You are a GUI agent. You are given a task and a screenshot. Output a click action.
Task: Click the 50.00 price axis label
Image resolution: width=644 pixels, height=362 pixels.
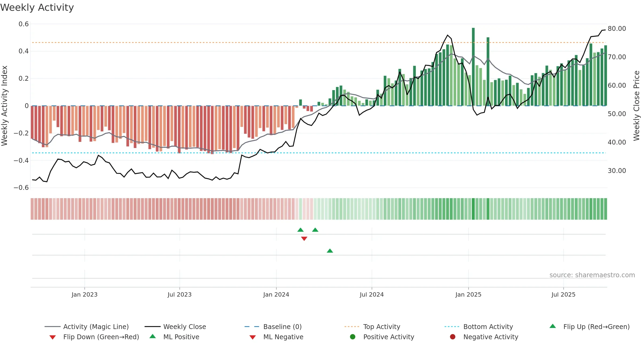[617, 114]
